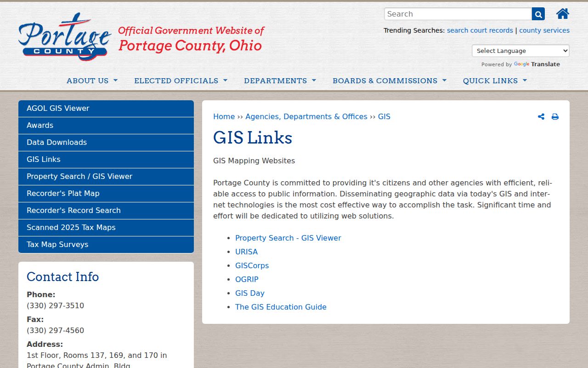Image resolution: width=588 pixels, height=368 pixels.
Task: Open the GISCorps link
Action: click(x=252, y=266)
